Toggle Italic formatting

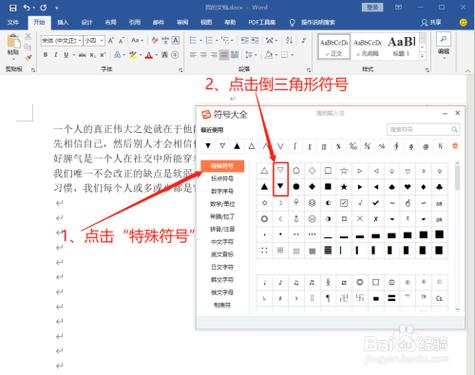(x=56, y=55)
